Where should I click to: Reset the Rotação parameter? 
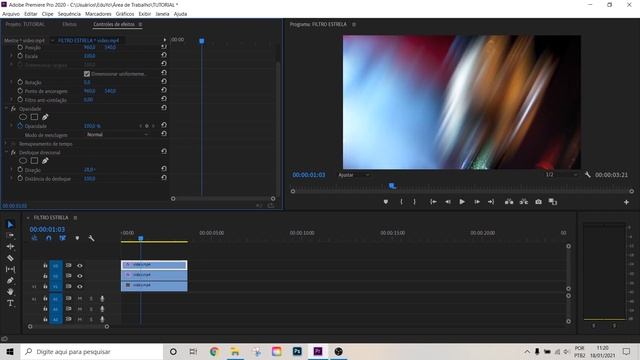[164, 82]
